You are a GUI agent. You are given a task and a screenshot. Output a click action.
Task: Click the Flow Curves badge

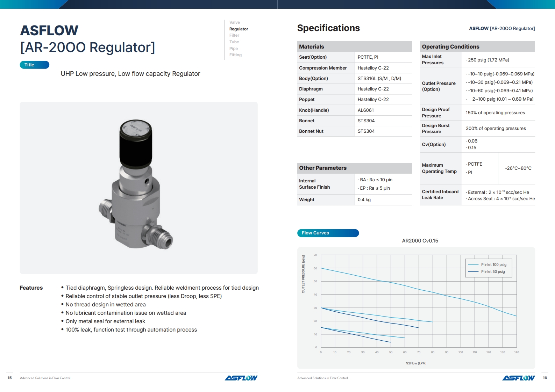[328, 233]
